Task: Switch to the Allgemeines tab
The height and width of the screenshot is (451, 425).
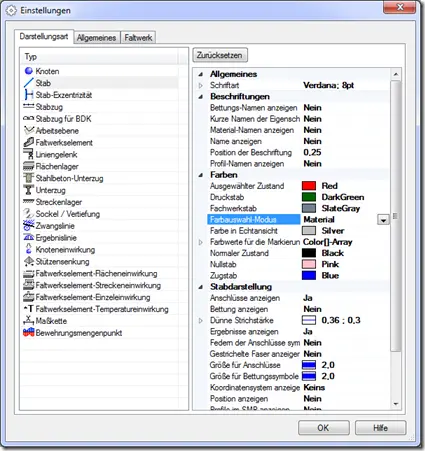Action: pos(96,38)
